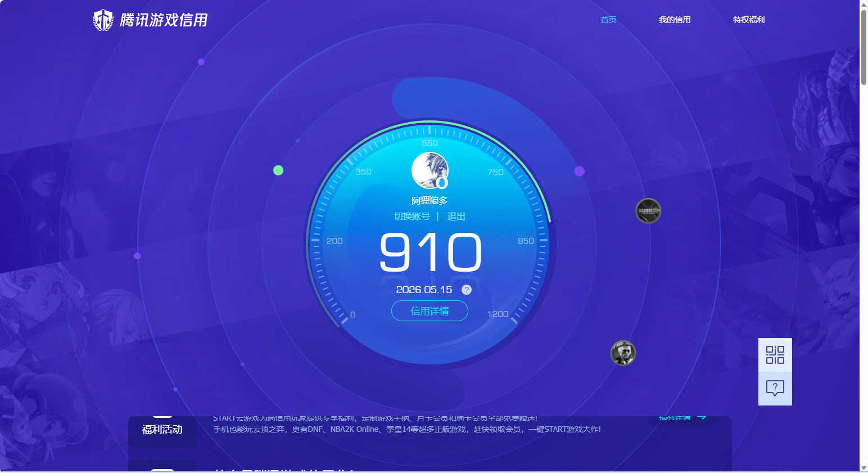This screenshot has height=473, width=868.
Task: Click the page scrollbar thumb
Action: click(x=864, y=47)
